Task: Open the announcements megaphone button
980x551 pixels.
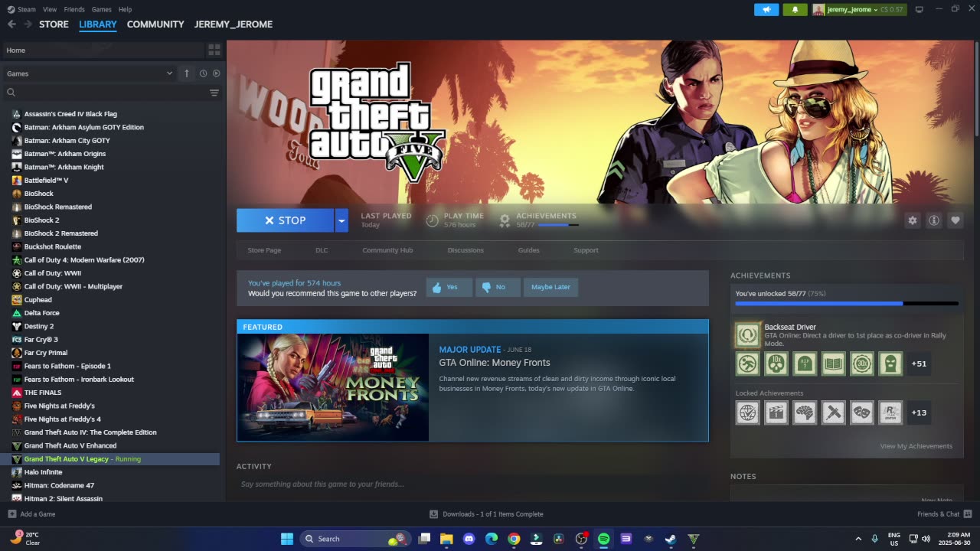Action: (766, 9)
